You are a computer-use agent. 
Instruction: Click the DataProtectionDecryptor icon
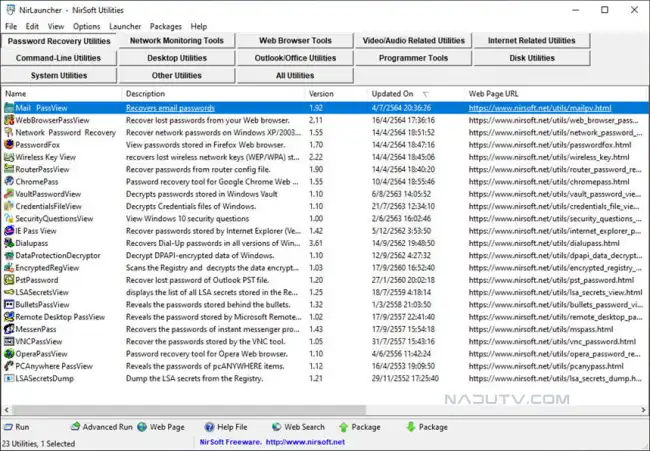9,255
